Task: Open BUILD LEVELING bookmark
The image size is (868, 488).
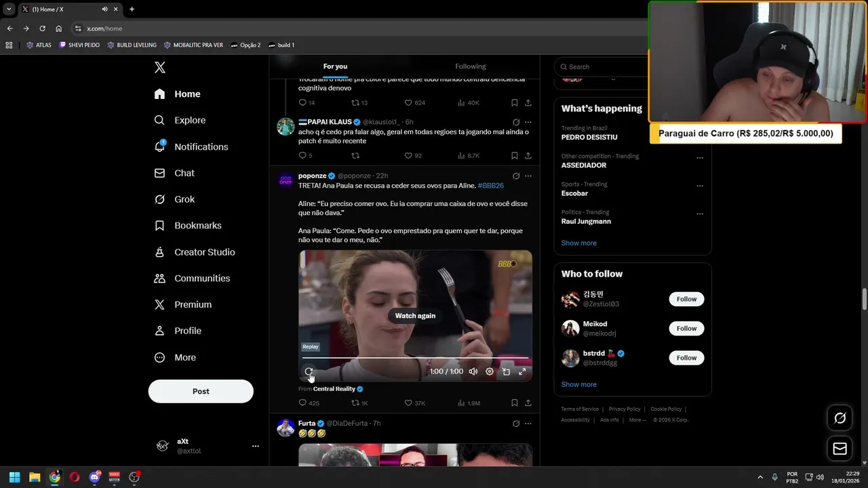Action: click(132, 45)
